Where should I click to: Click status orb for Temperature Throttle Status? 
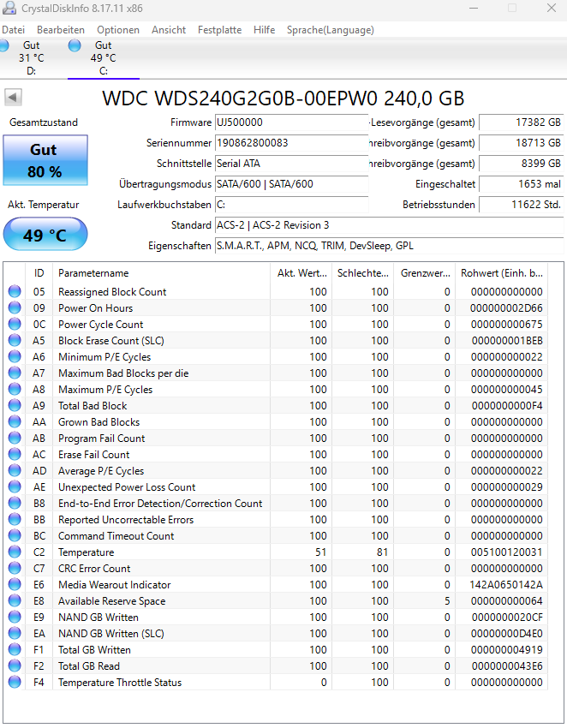point(15,682)
